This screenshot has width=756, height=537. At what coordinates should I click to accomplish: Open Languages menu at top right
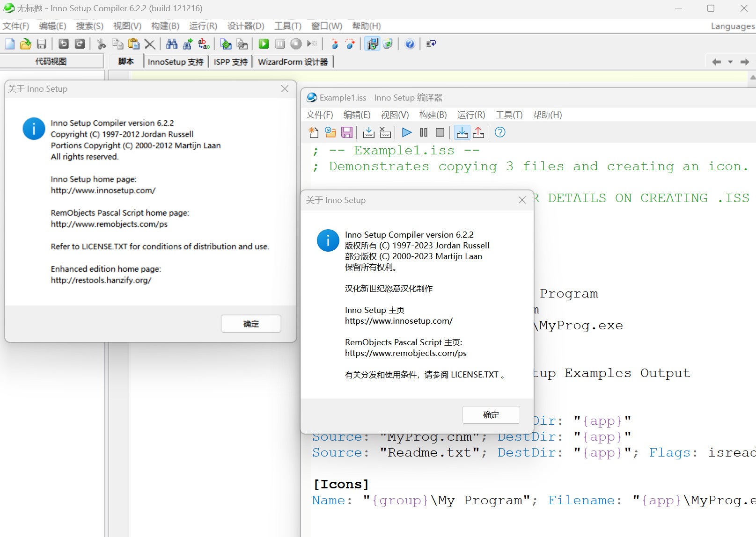733,26
